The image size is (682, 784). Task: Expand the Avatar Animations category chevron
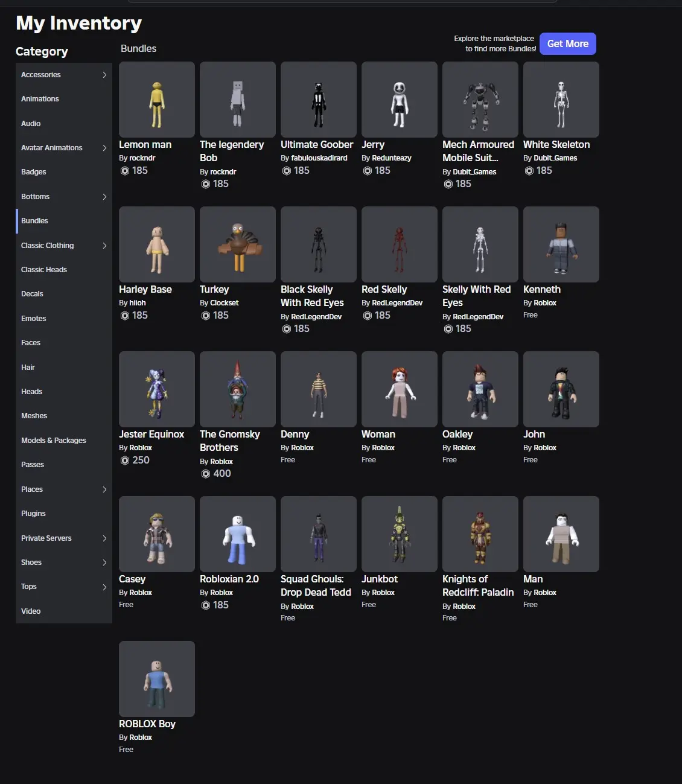104,148
